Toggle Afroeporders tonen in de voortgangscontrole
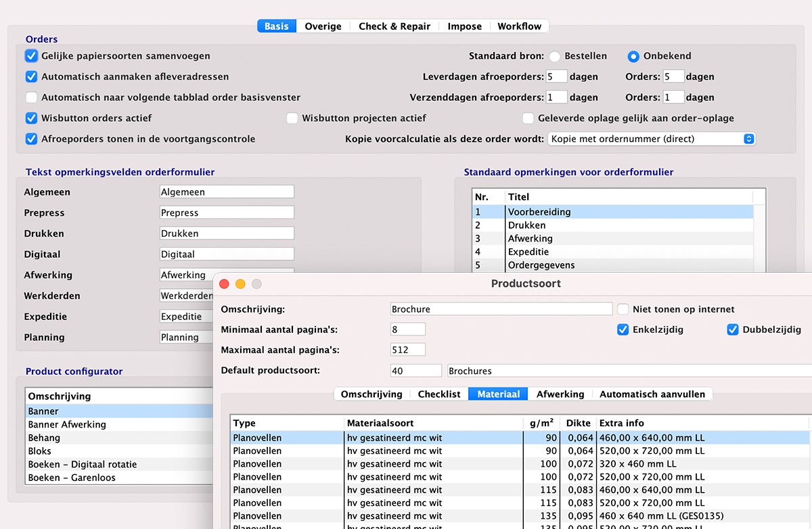812x529 pixels. point(31,139)
